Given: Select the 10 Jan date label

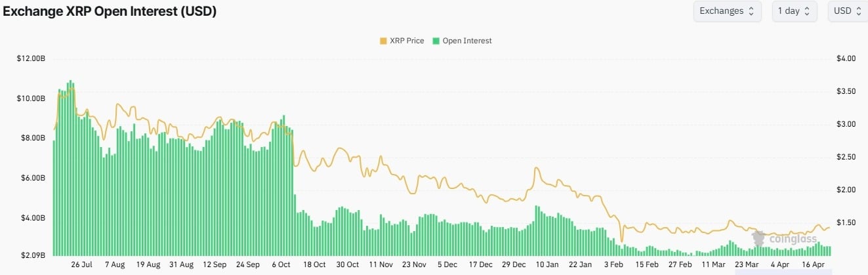Looking at the screenshot, I should [547, 264].
